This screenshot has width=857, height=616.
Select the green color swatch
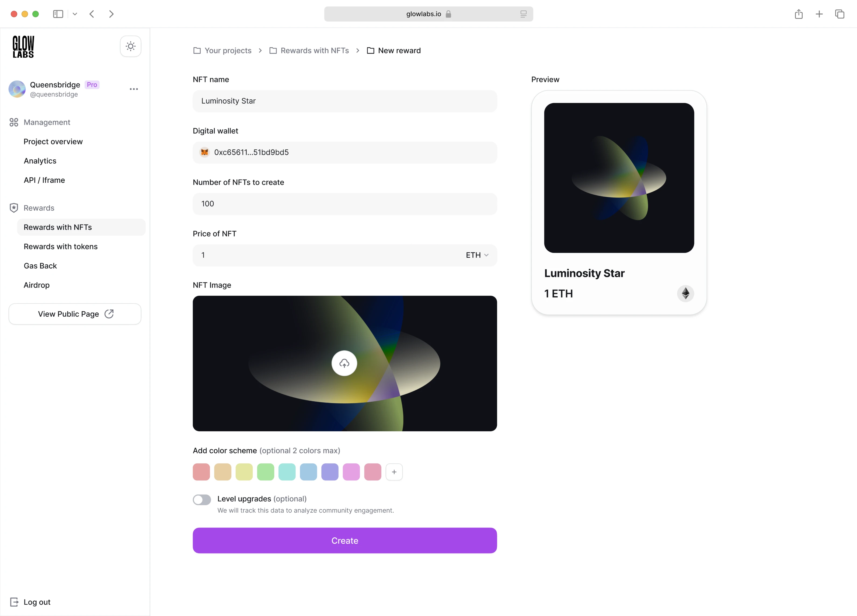(x=265, y=472)
